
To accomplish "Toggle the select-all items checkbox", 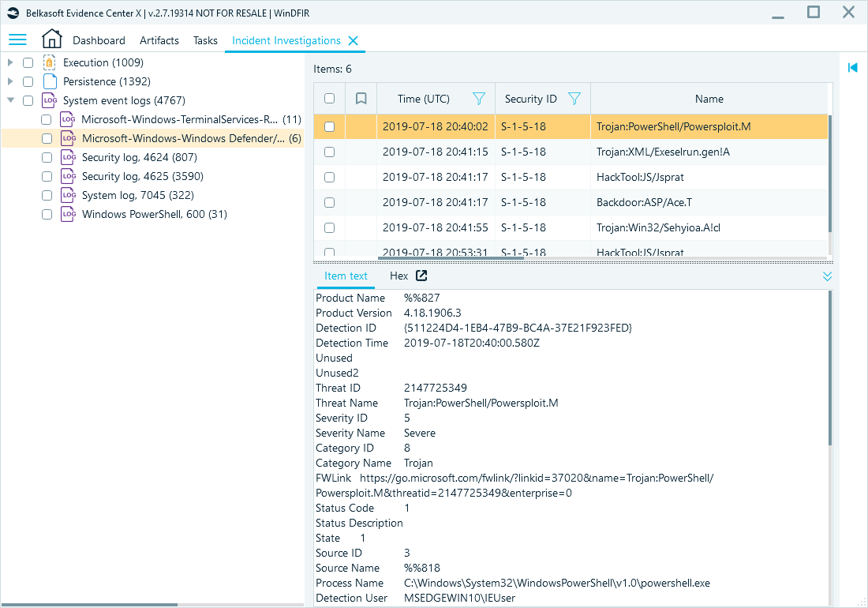I will 329,98.
